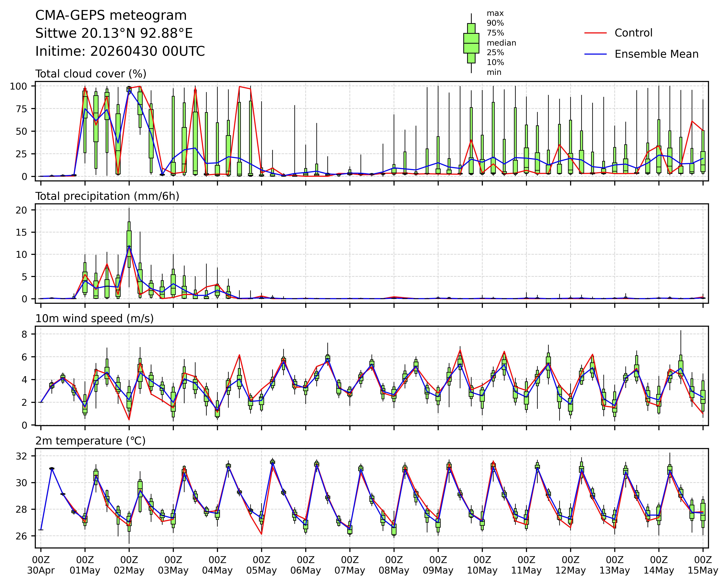
Task: Click the '10m wind speed (m/s)' panel title
Action: pos(95,318)
